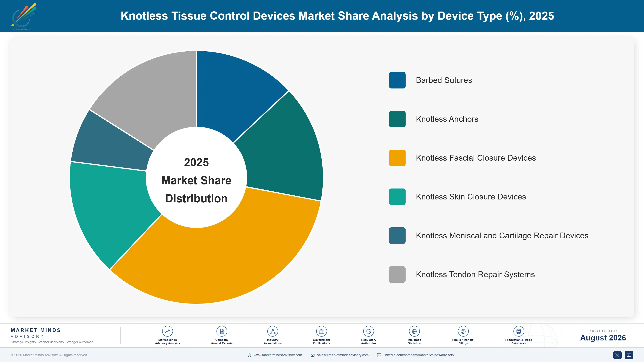The width and height of the screenshot is (644, 362).
Task: Click the copyright notice in the footer
Action: pos(49,355)
